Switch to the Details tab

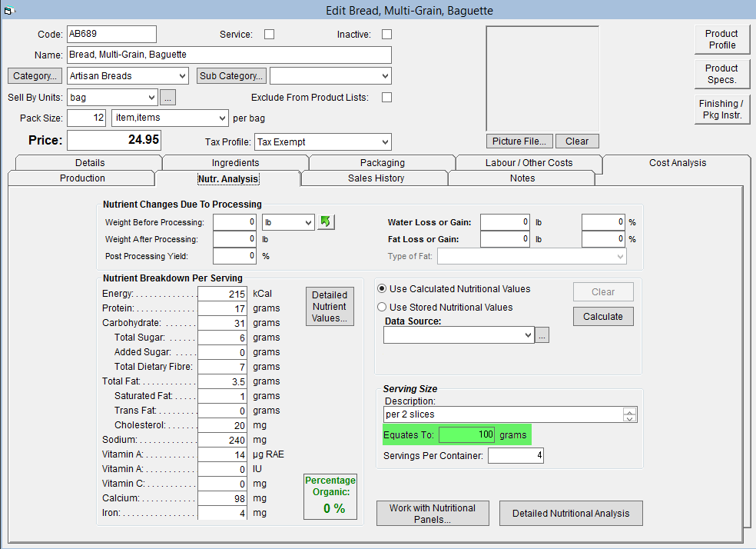pyautogui.click(x=90, y=162)
